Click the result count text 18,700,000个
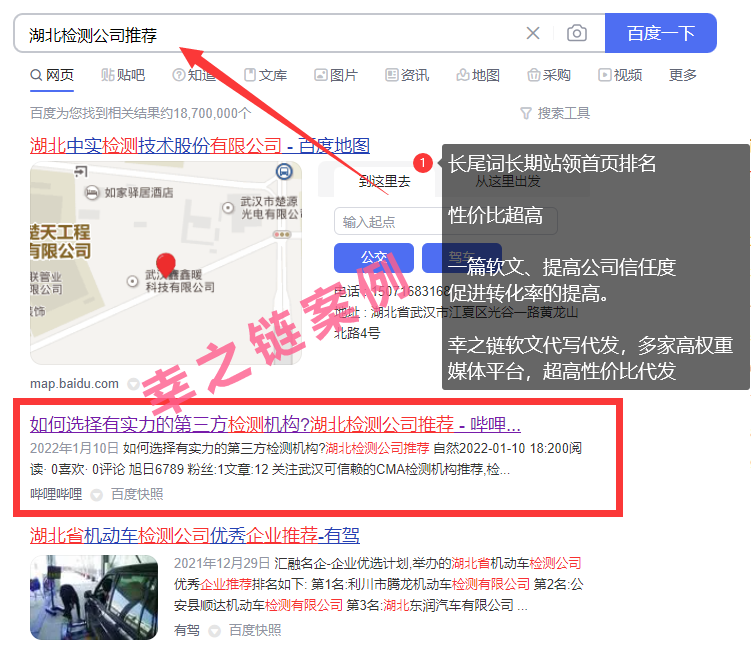 point(212,114)
